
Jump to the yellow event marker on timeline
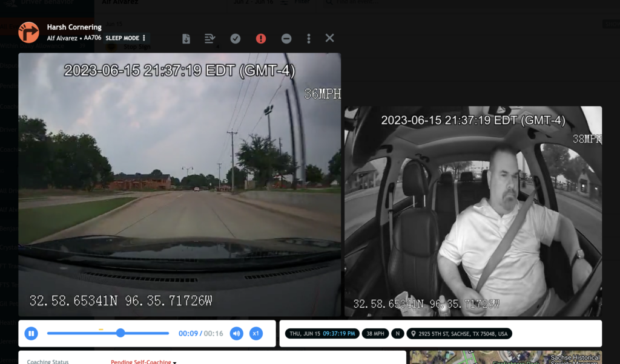101,330
